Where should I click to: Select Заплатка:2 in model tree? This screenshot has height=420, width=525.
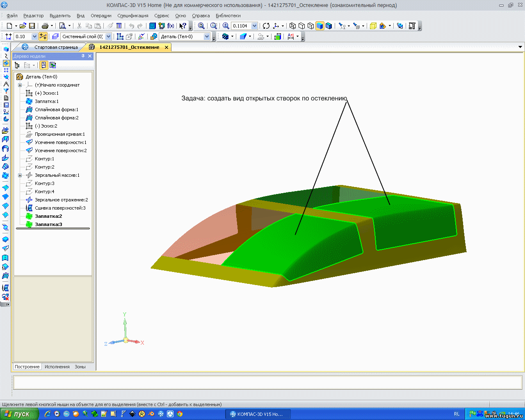point(48,216)
